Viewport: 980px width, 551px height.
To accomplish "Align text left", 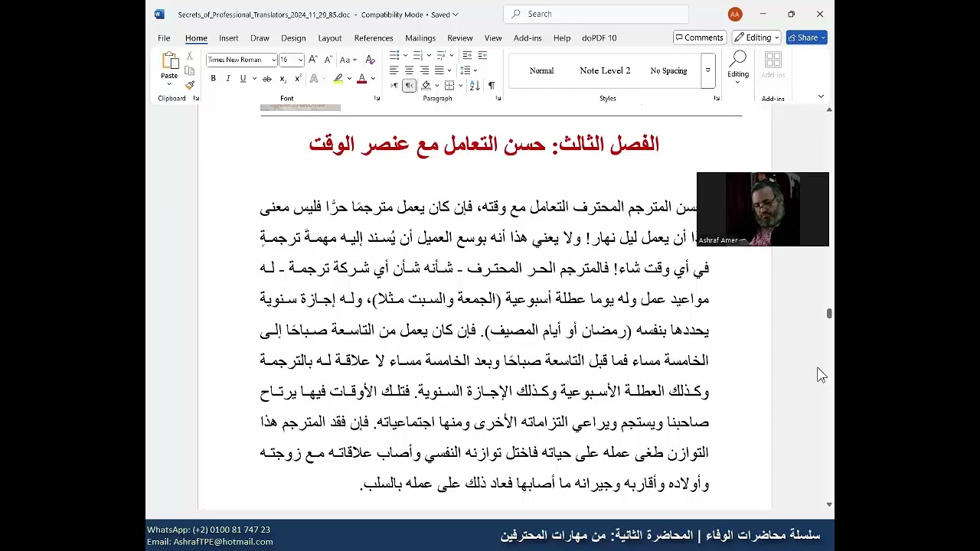I will pos(394,70).
